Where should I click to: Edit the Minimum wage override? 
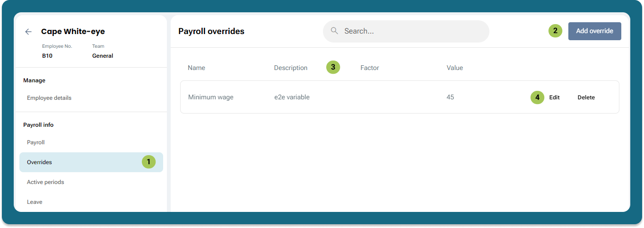point(554,97)
